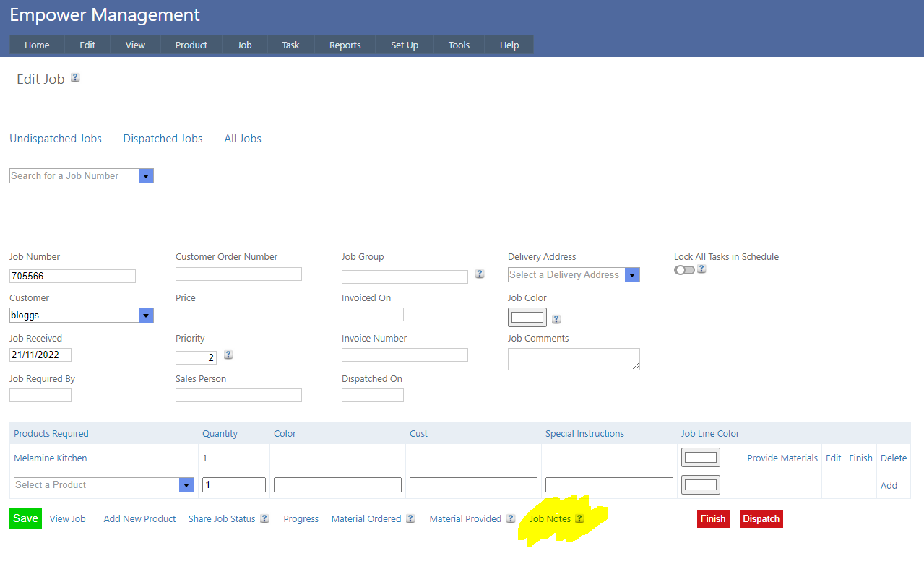Click help icon beside Lock All Tasks toggle
Screen dimensions: 924x561
[701, 269]
